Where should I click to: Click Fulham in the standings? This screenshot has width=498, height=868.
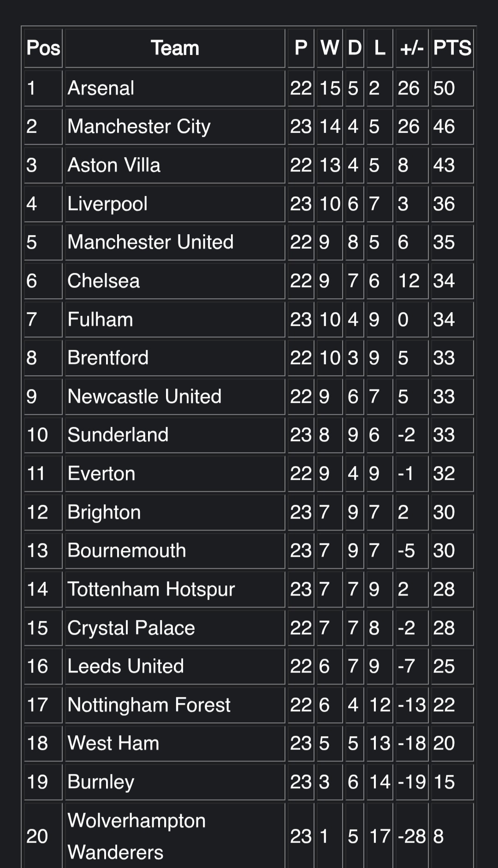(x=100, y=319)
